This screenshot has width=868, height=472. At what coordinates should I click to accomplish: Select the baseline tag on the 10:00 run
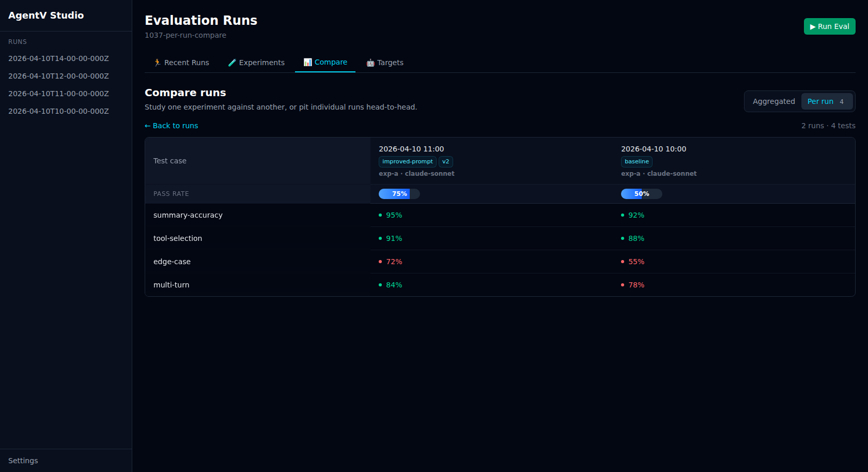[x=637, y=161]
